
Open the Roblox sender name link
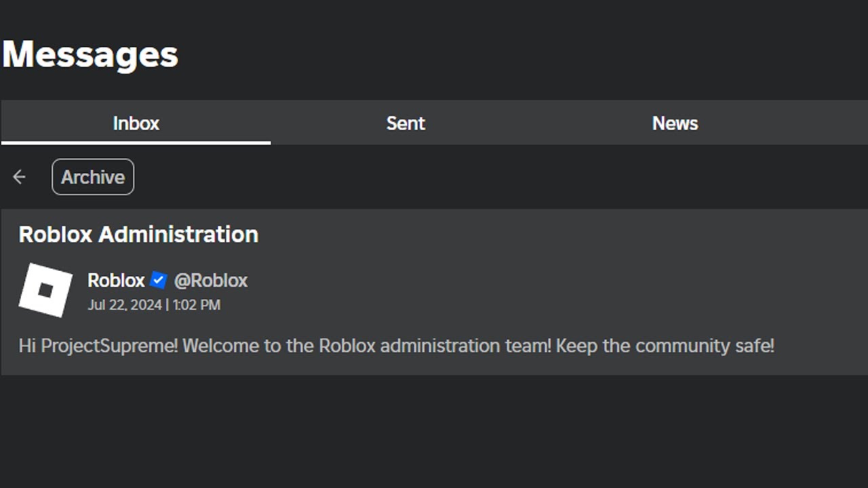tap(116, 280)
